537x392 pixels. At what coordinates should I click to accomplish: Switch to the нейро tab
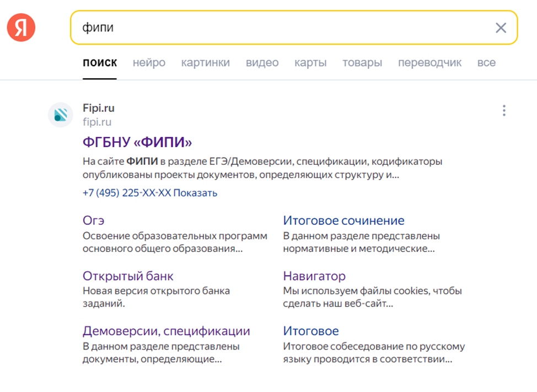coord(149,63)
